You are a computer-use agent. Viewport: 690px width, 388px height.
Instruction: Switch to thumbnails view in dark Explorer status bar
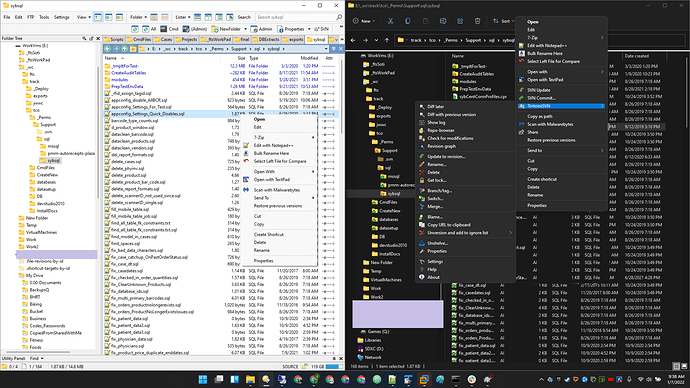(684, 366)
